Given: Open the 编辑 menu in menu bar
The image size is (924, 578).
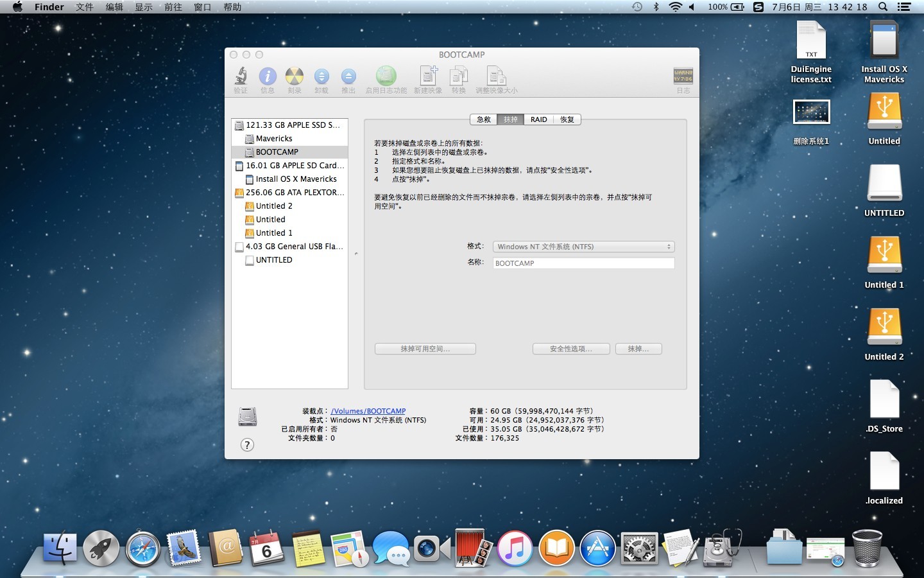Looking at the screenshot, I should [114, 7].
